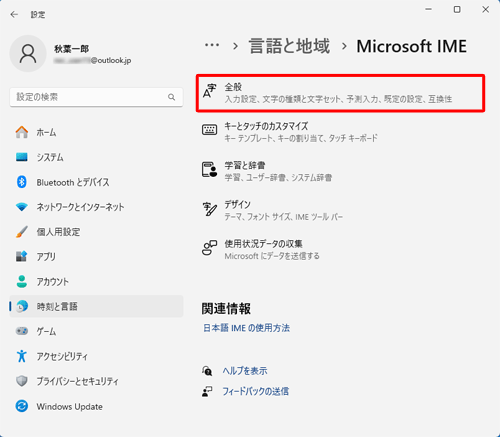Open Windows Update page

(x=96, y=406)
